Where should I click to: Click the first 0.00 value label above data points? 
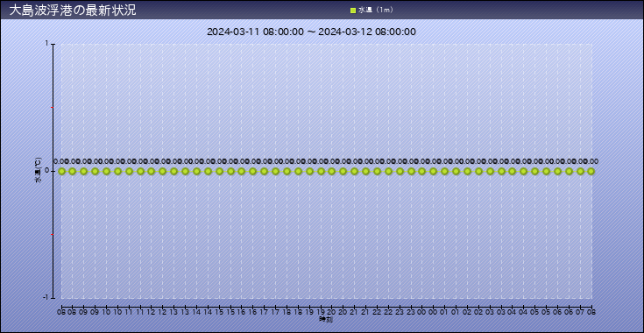coord(60,162)
